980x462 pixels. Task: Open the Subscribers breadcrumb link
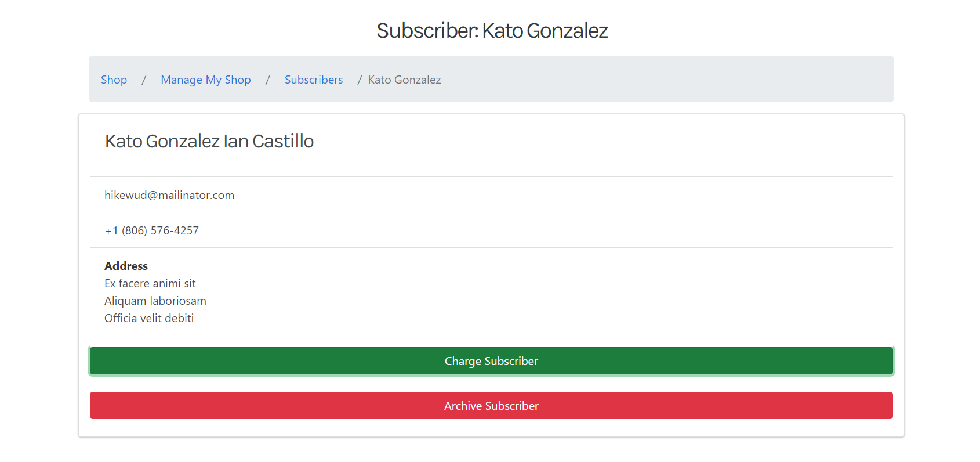[x=314, y=80]
